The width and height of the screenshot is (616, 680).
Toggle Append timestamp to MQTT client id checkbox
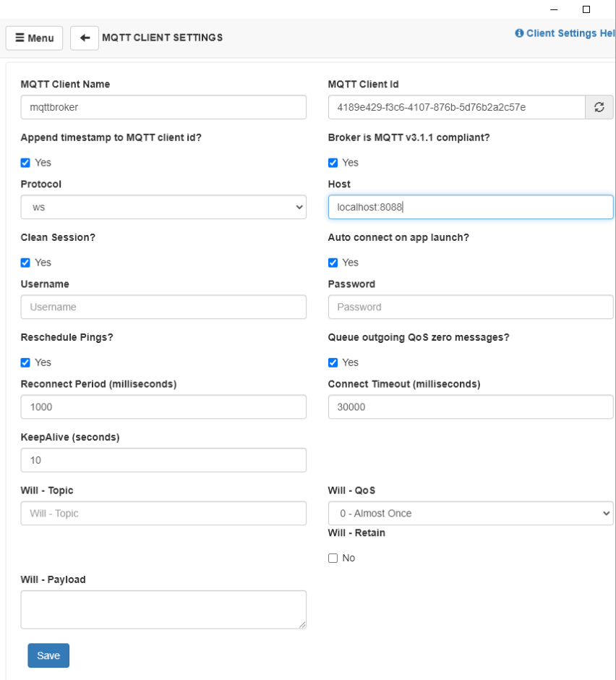[25, 163]
